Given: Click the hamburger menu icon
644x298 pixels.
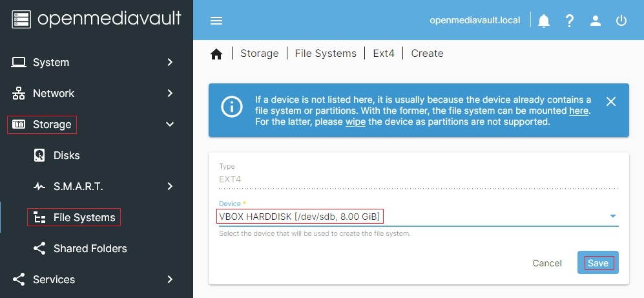Looking at the screenshot, I should 216,21.
